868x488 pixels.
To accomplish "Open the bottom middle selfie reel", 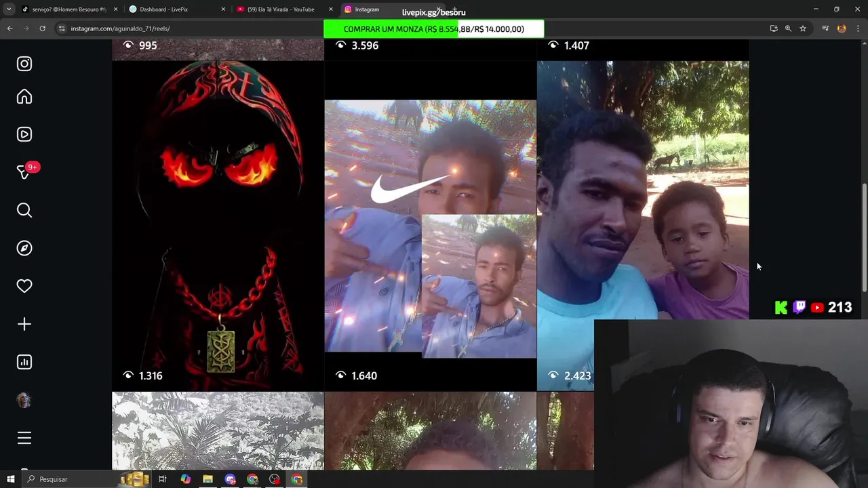I will tap(430, 430).
